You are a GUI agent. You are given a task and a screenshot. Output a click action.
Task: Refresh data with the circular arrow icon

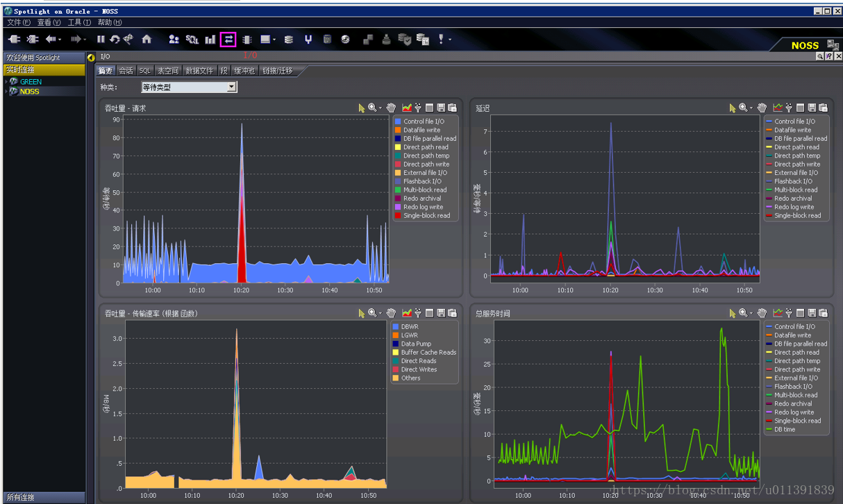tap(115, 40)
